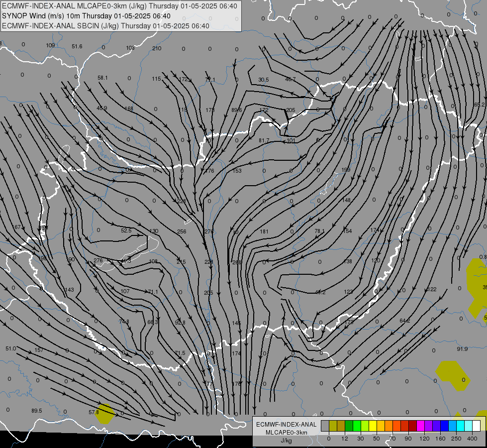Click the map value '74.8'
This screenshot has height=448, width=487.
124,322
